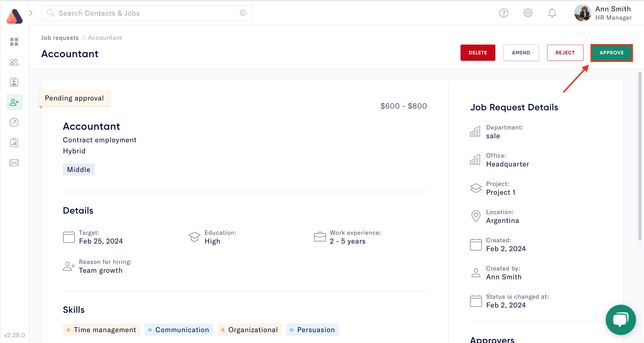Click the Job requests breadcrumb link
The width and height of the screenshot is (644, 343).
pos(60,38)
